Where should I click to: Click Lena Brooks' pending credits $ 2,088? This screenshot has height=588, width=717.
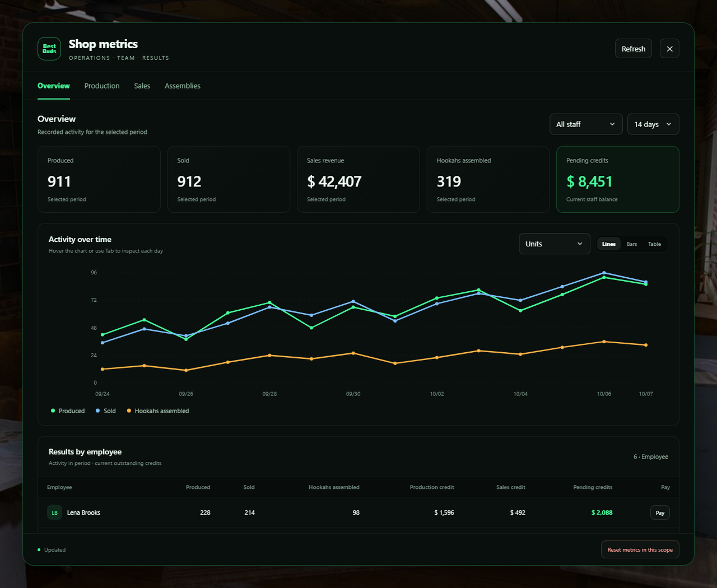point(602,512)
